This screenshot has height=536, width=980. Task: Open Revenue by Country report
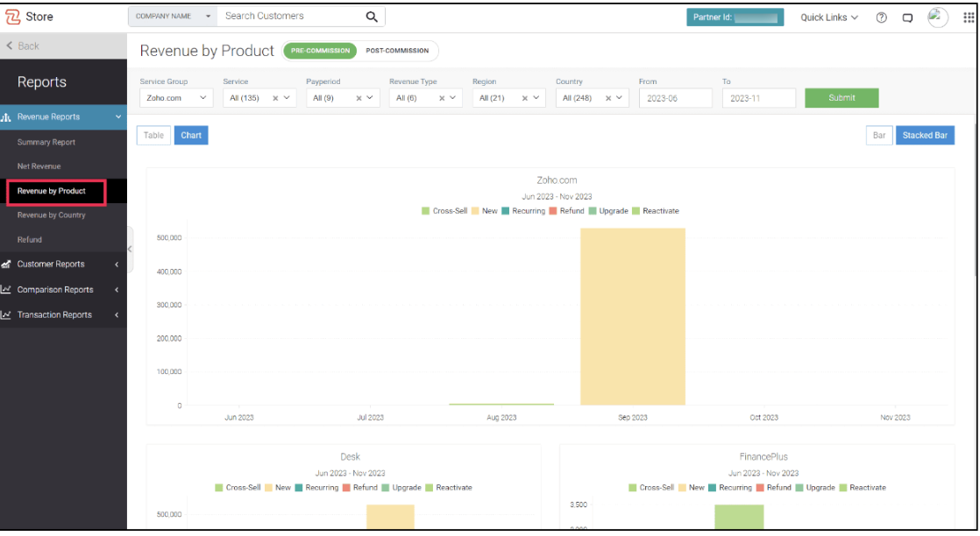point(51,215)
